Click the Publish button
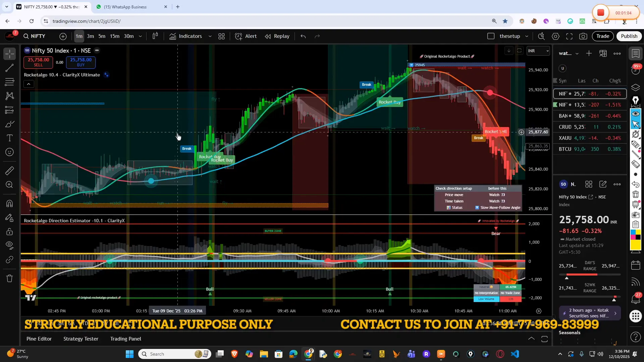 coord(629,36)
